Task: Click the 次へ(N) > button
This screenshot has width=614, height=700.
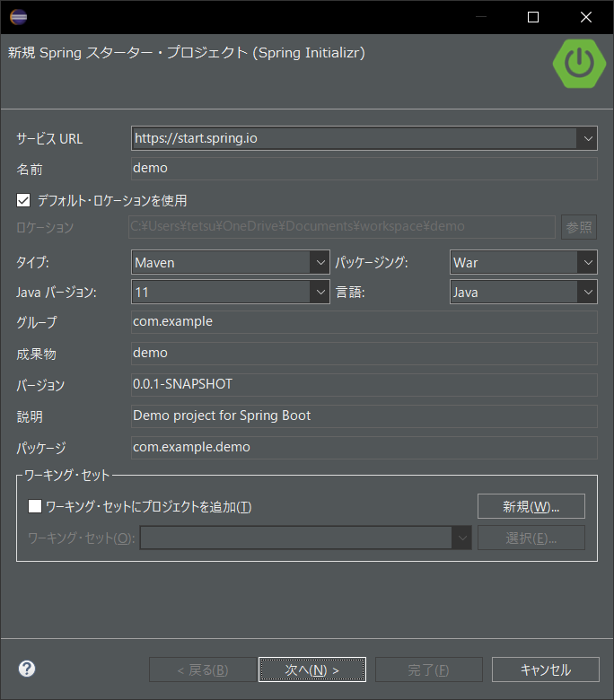Action: click(x=312, y=669)
